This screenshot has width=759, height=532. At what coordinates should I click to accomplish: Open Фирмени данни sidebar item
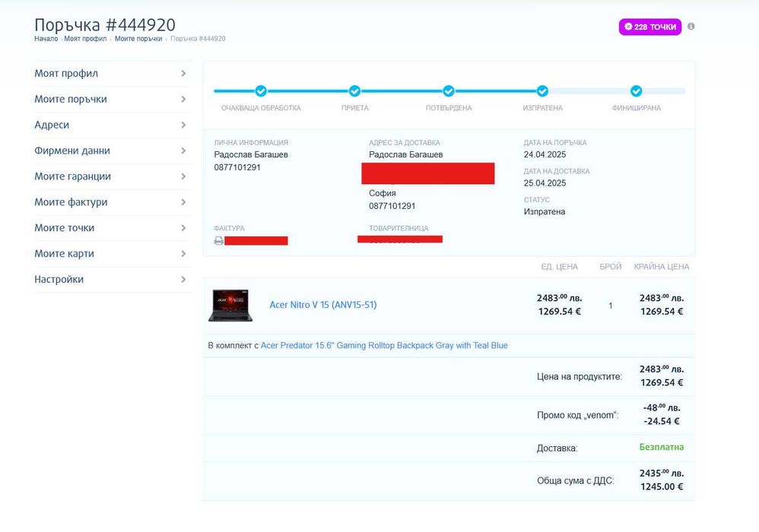click(72, 150)
